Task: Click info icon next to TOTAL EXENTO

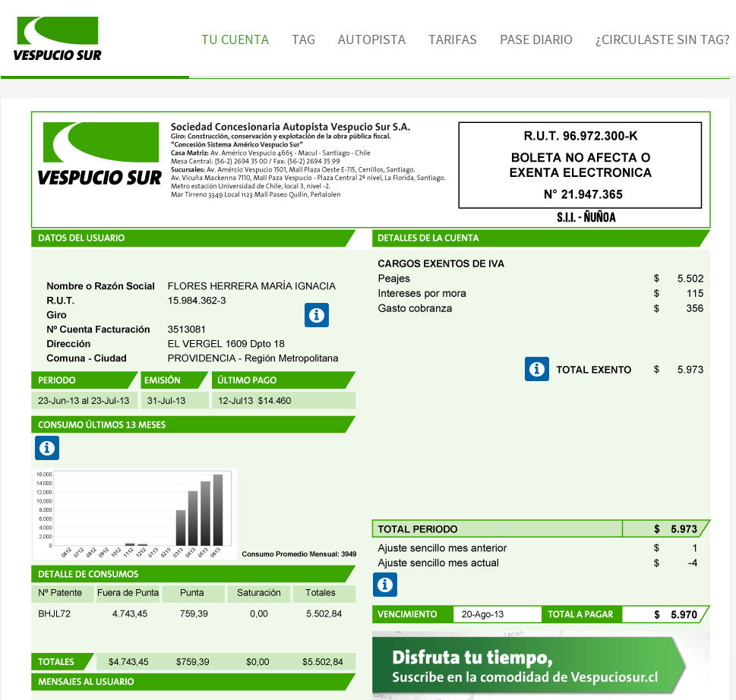Action: [536, 369]
